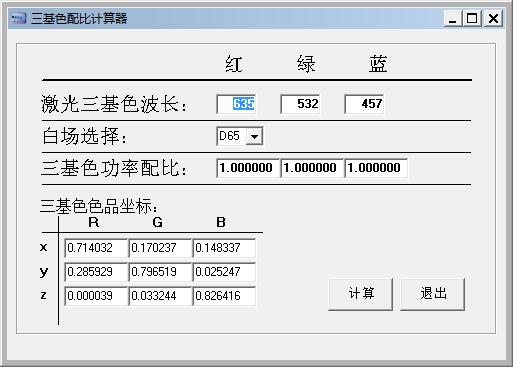Focus B z-coordinate field 0.826416
Screen dimensions: 513x367
(x=224, y=296)
